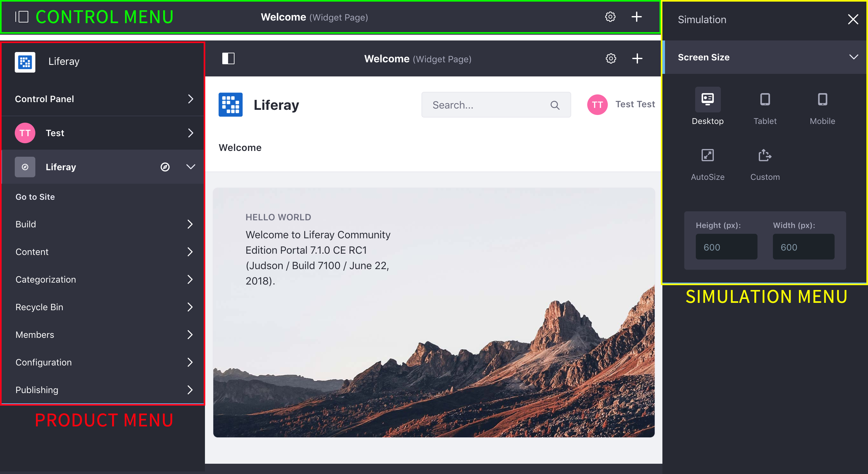This screenshot has height=474, width=868.
Task: Select the Desktop screen size icon
Action: 708,99
